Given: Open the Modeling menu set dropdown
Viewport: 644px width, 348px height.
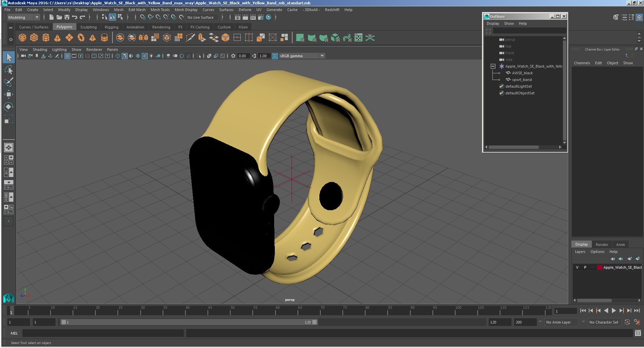Looking at the screenshot, I should [x=23, y=17].
